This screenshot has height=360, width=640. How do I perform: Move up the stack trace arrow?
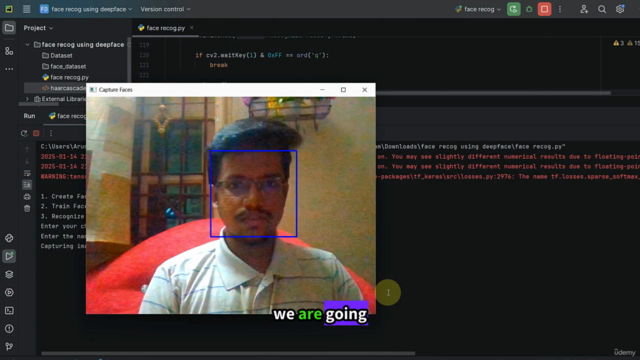pos(27,149)
